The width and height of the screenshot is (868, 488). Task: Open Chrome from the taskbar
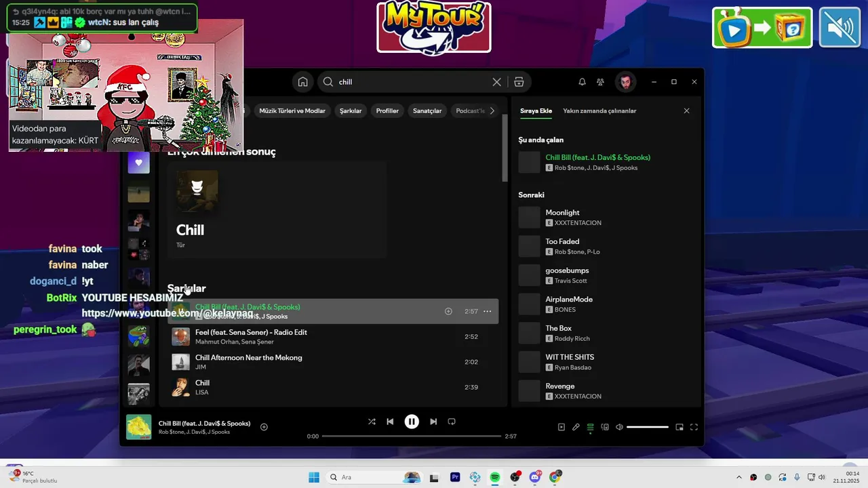pos(555,477)
